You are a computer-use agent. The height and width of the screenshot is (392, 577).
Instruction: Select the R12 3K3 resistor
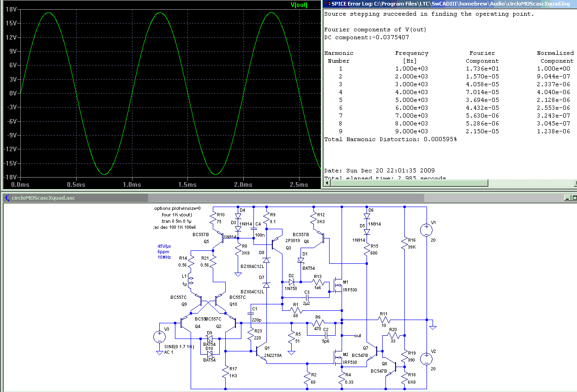[313, 219]
